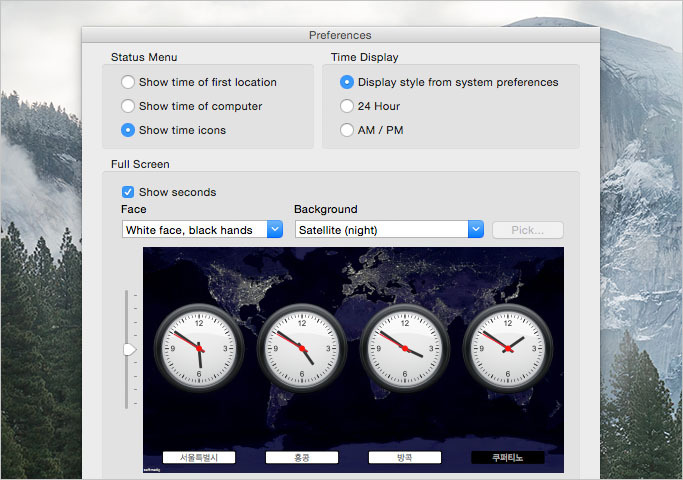Choose Show time icons radio button
Screen dimensions: 683x480
tap(128, 130)
